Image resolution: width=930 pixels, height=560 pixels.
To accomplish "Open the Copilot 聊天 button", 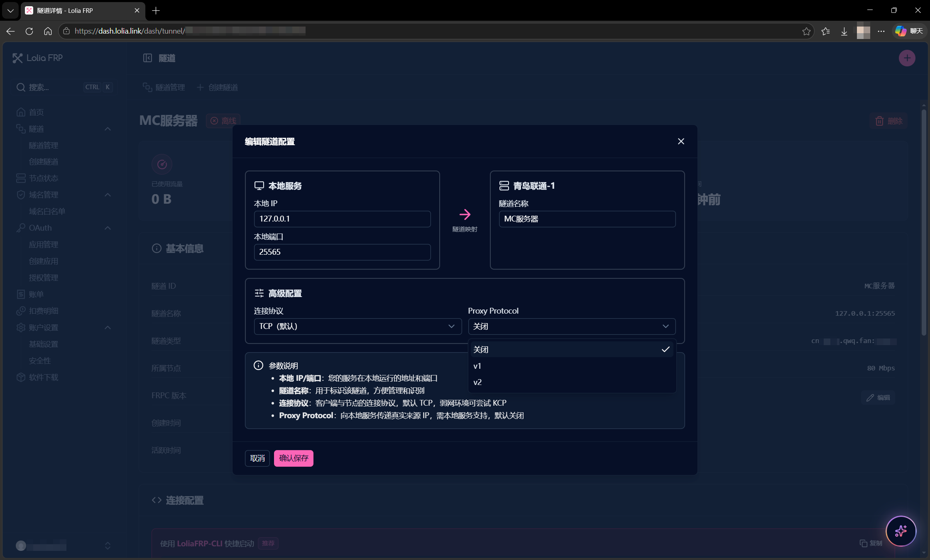I will point(909,31).
